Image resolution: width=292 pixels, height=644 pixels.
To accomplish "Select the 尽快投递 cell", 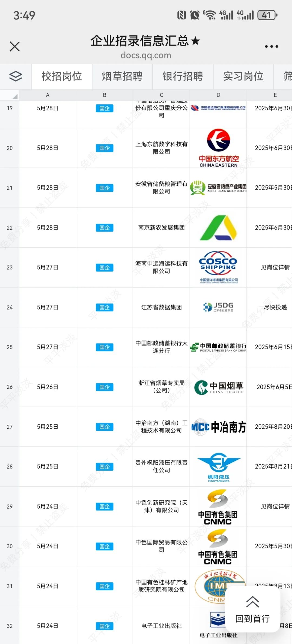I will coord(270,307).
